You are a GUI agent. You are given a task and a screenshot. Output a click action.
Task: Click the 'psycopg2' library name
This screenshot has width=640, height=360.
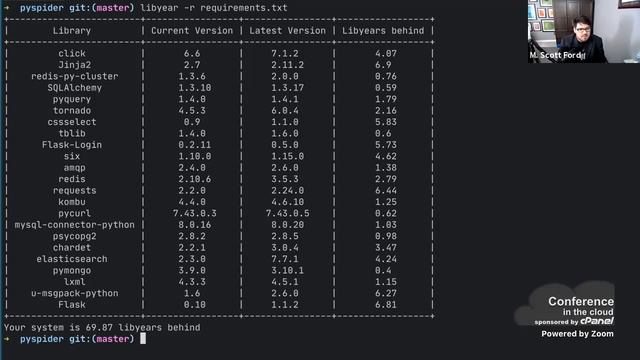pos(75,236)
